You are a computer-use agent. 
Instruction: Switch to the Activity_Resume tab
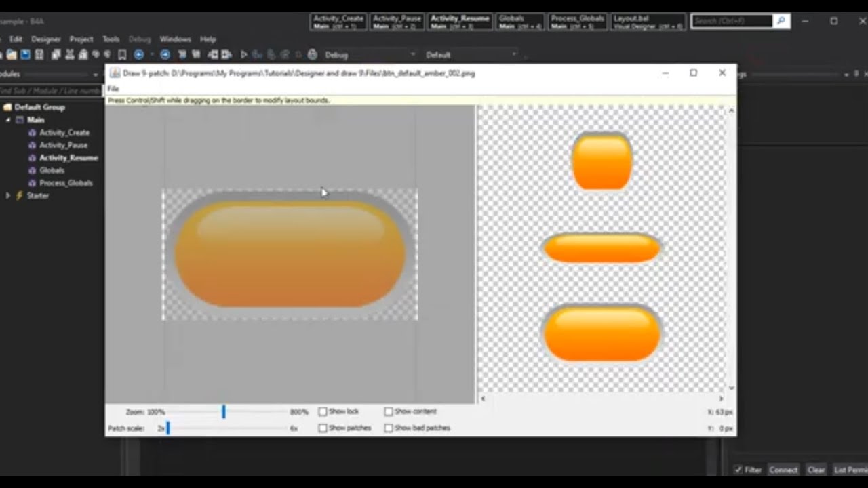click(x=460, y=22)
